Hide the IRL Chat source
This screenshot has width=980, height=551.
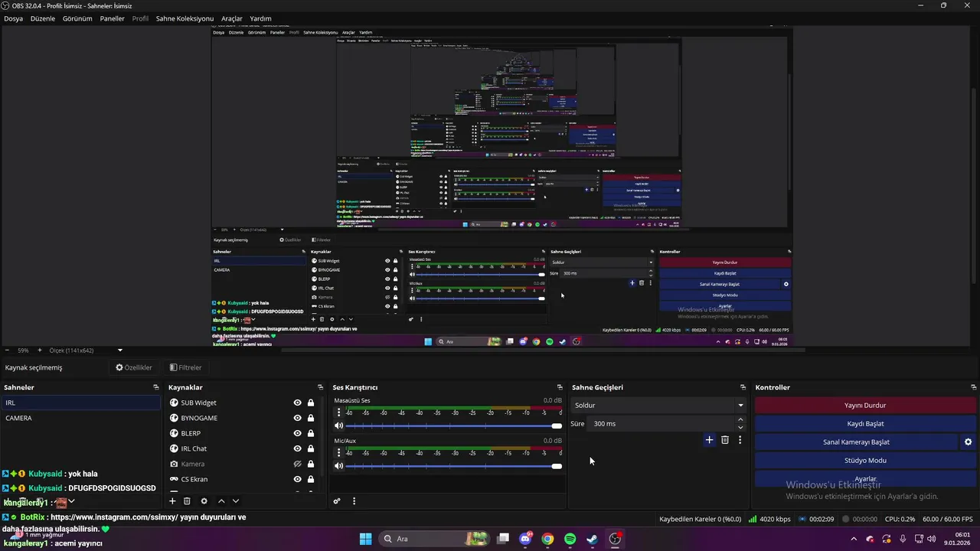point(298,448)
